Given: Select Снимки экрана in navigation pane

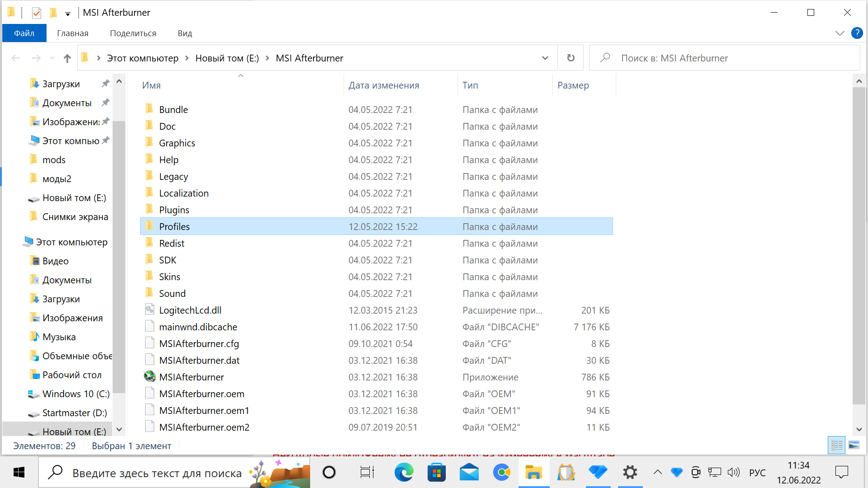Looking at the screenshot, I should [75, 217].
